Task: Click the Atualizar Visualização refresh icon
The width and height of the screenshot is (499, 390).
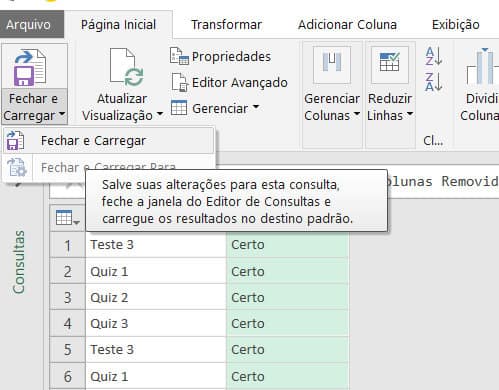Action: point(127,67)
